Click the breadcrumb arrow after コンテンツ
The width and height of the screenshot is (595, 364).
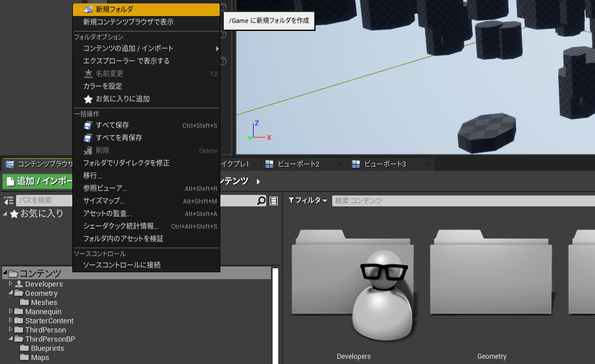pyautogui.click(x=258, y=182)
